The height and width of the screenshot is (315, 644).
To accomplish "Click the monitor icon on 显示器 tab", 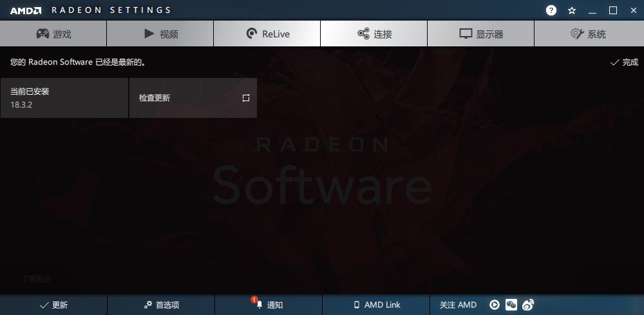I will (466, 33).
